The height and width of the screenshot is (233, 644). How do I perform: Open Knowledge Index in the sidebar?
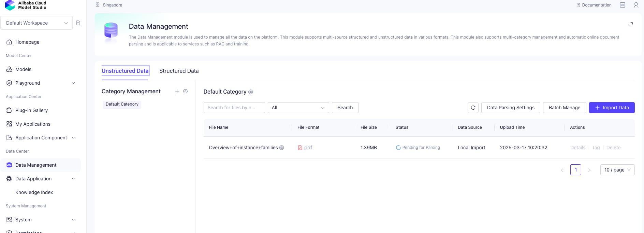[34, 192]
